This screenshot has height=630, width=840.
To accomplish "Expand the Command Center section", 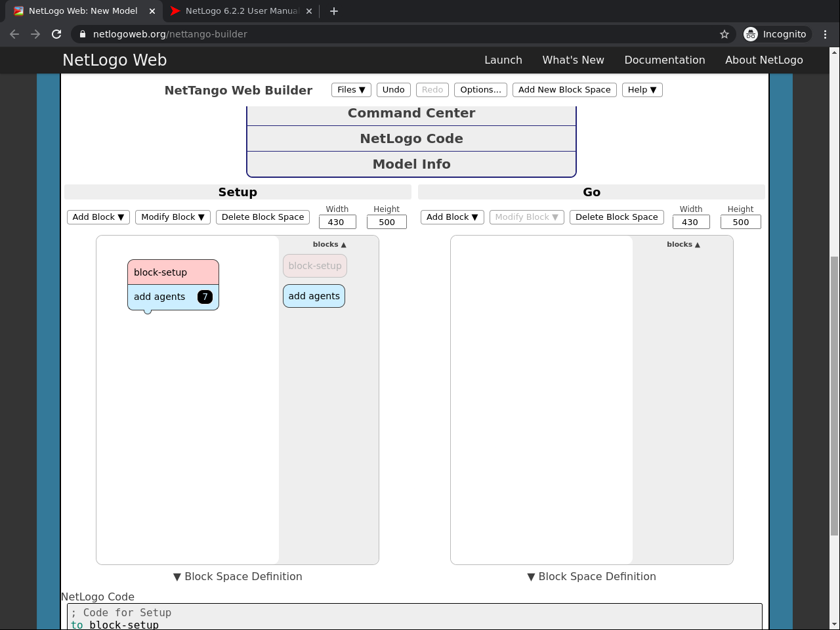I will point(411,114).
